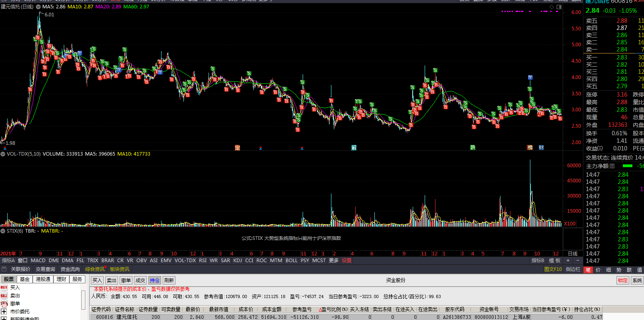Toggle the side panel icon above the price axis
Image resolution: width=644 pixels, height=320 pixels.
click(559, 7)
